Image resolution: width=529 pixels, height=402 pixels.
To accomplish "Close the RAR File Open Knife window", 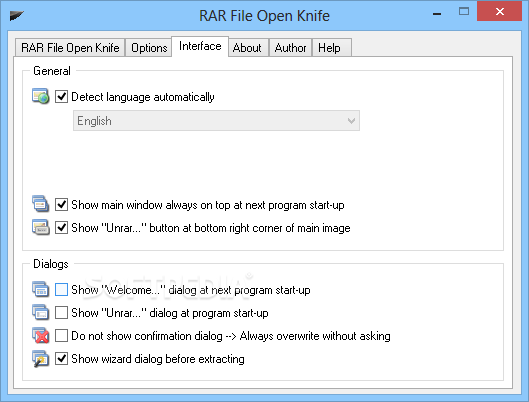I will pyautogui.click(x=500, y=11).
